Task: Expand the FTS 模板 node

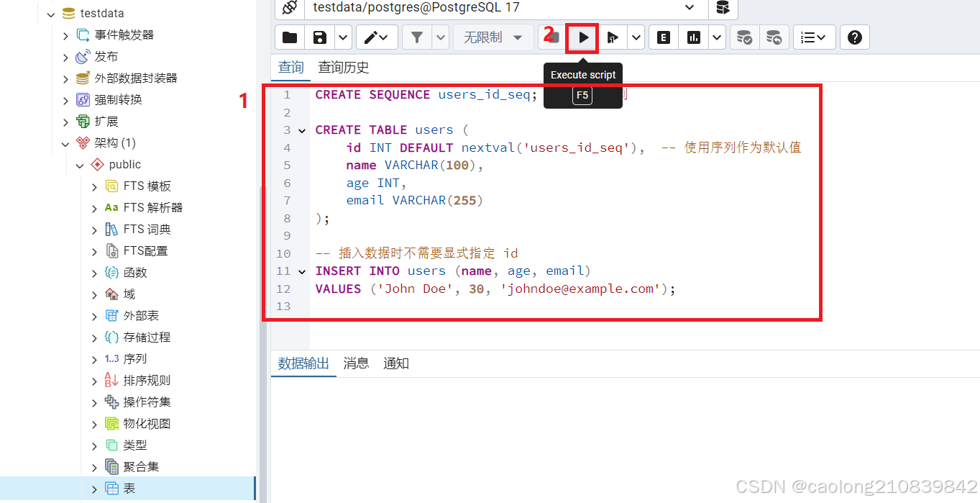Action: point(94,186)
